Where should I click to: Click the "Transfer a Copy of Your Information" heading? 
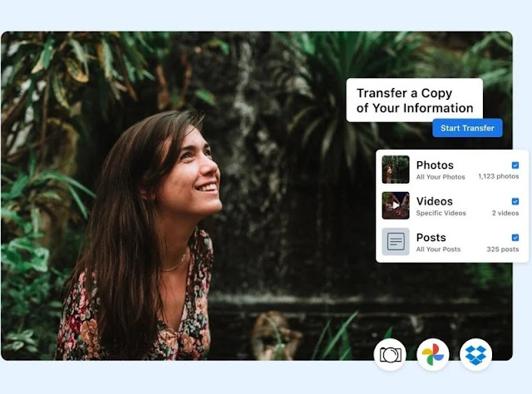coord(415,101)
